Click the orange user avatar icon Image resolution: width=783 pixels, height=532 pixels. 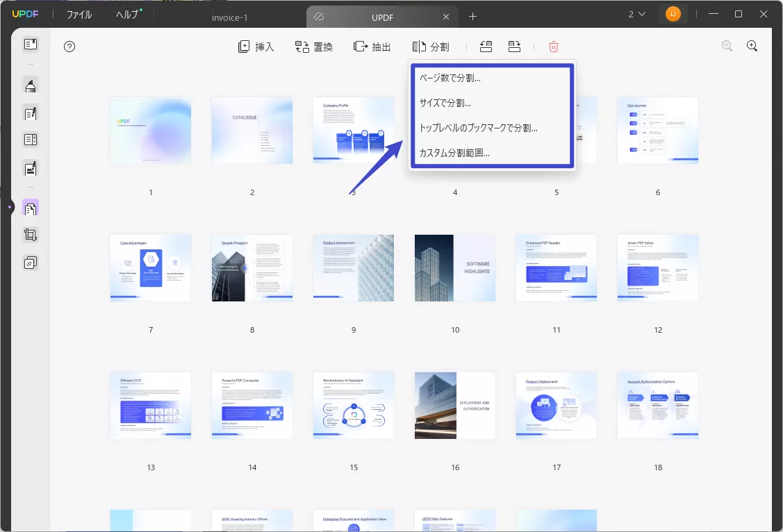tap(673, 14)
